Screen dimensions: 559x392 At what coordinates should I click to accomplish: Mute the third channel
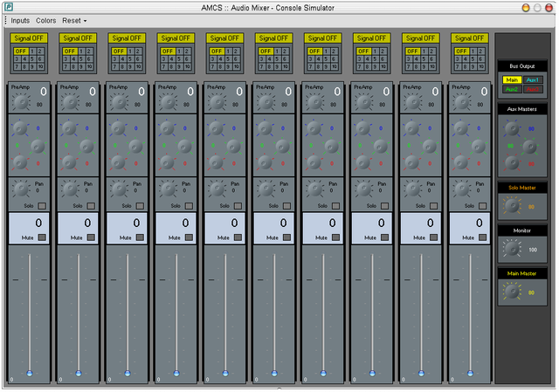[140, 237]
